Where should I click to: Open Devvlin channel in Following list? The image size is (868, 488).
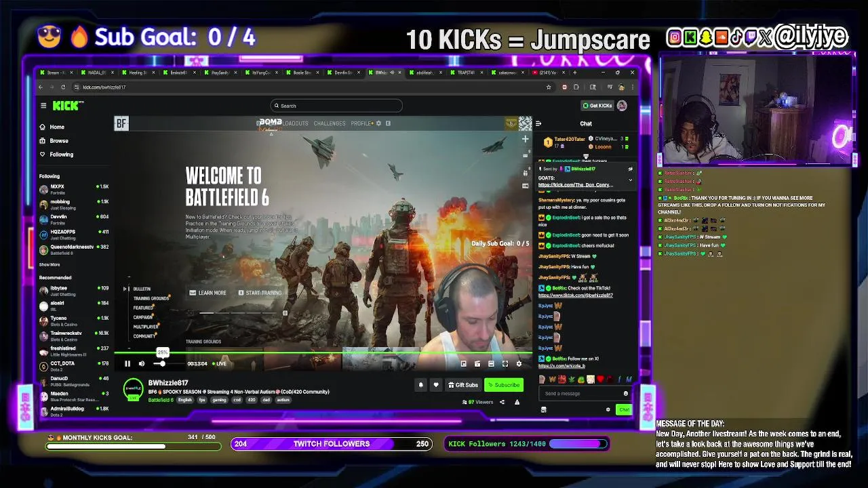coord(73,219)
